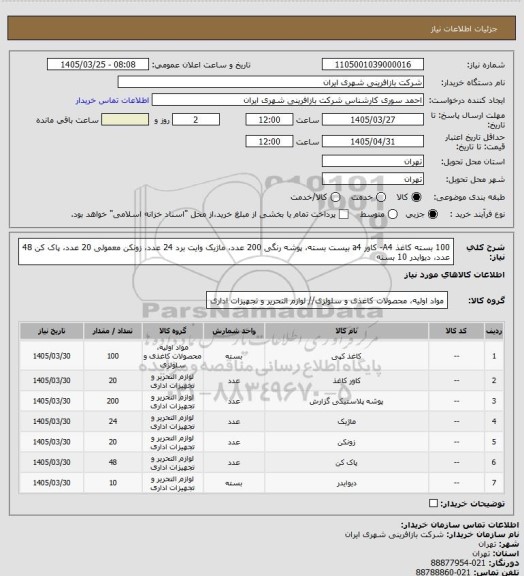Click the announcement date field 1405/03/25 - 08:08
This screenshot has height=576, width=524.
click(98, 64)
